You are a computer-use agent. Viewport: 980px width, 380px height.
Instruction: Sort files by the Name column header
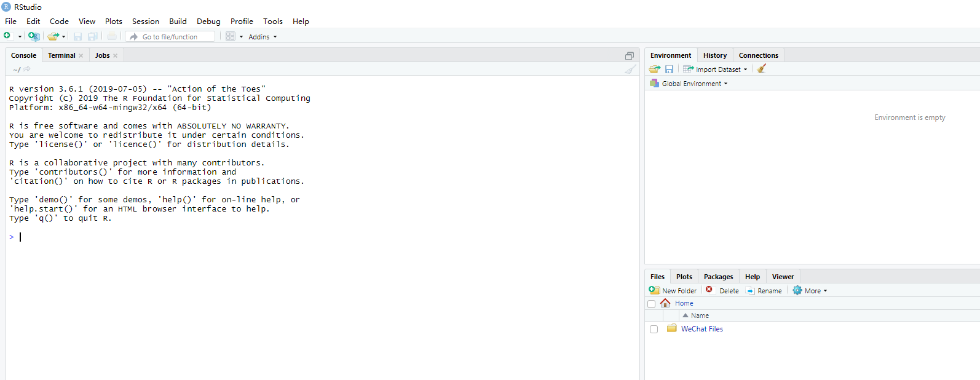coord(700,315)
